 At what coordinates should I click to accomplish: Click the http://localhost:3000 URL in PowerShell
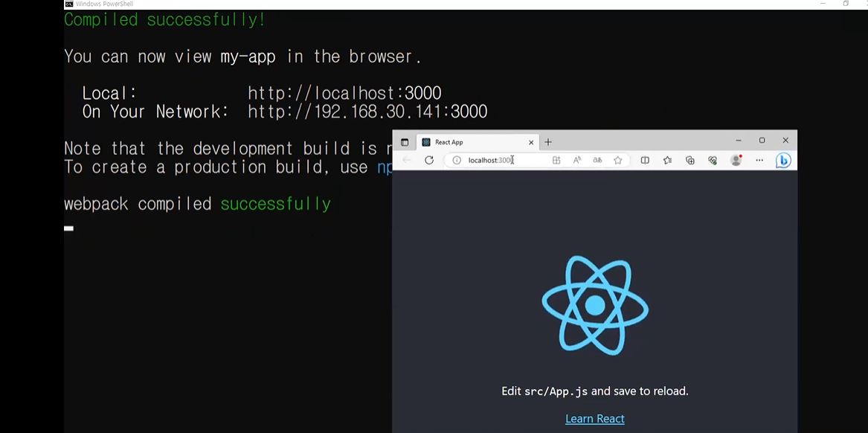[x=344, y=93]
